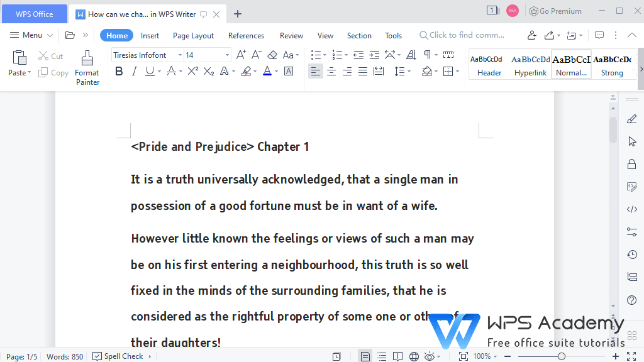This screenshot has width=644, height=362.
Task: Expand the Menu dropdown arrow
Action: tap(50, 35)
